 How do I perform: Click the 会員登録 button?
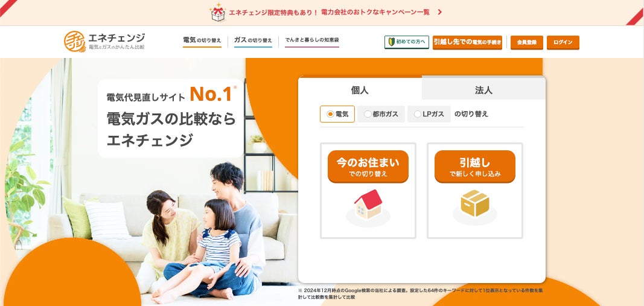526,42
